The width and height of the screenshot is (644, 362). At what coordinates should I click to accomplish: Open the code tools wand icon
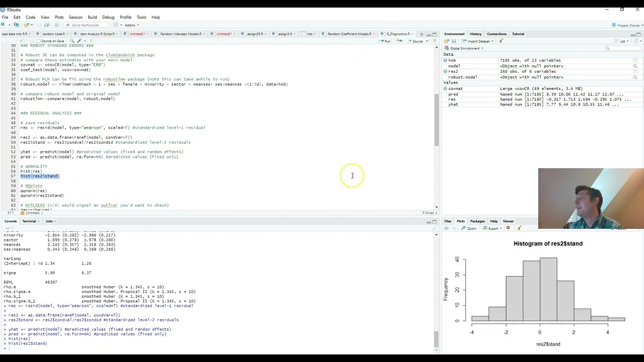point(79,41)
